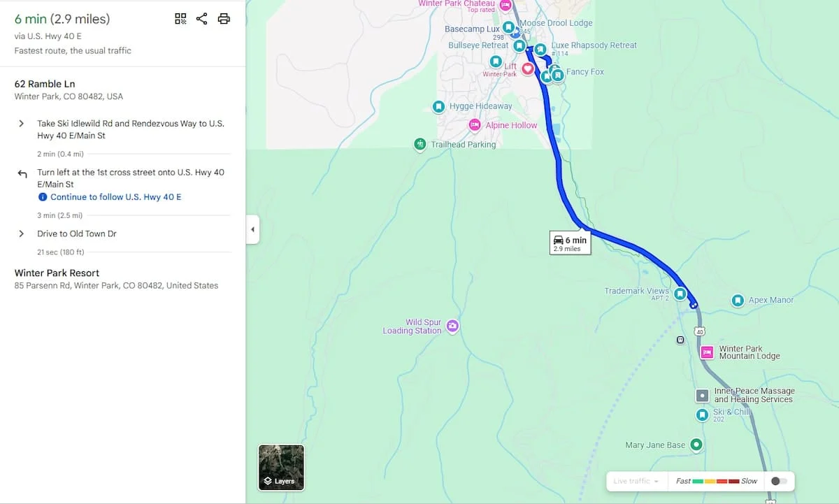Click the QR code send-to-phone icon
839x504 pixels.
point(180,19)
